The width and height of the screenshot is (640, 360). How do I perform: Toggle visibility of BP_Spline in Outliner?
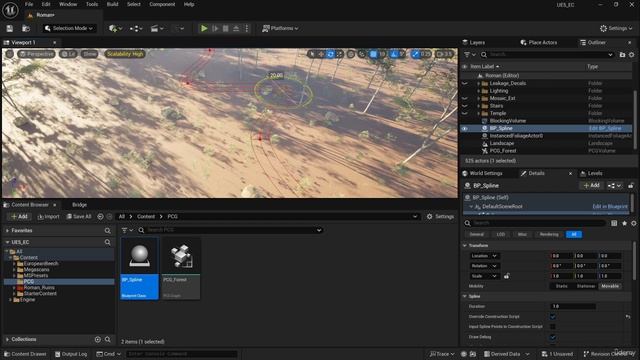point(464,128)
